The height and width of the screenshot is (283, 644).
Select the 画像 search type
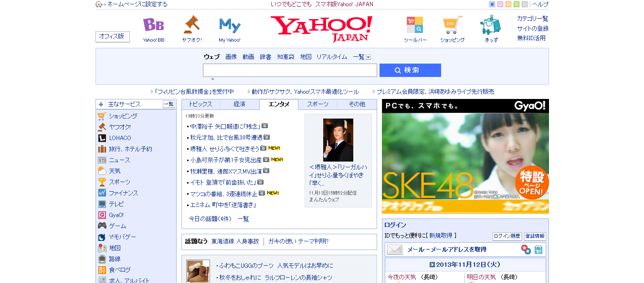pos(231,57)
